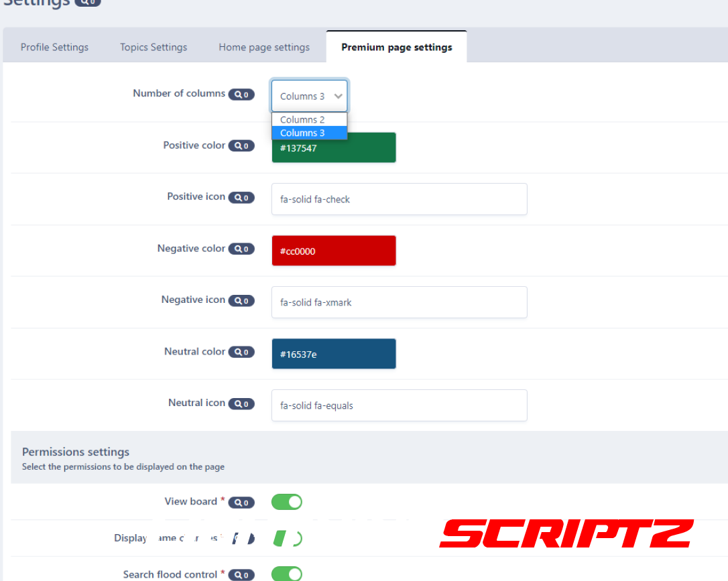This screenshot has height=581, width=728.
Task: Click search badge next to Neutral color
Action: [x=241, y=352]
